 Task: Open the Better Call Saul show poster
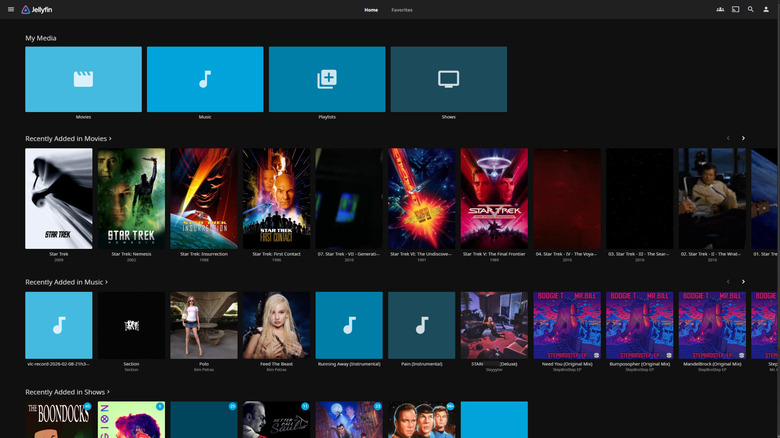277,420
